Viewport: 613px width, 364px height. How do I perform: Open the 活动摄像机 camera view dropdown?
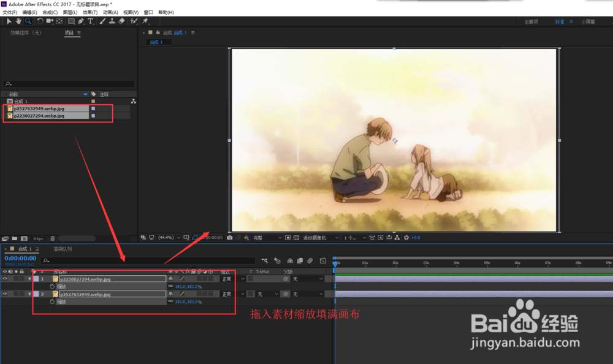(321, 238)
